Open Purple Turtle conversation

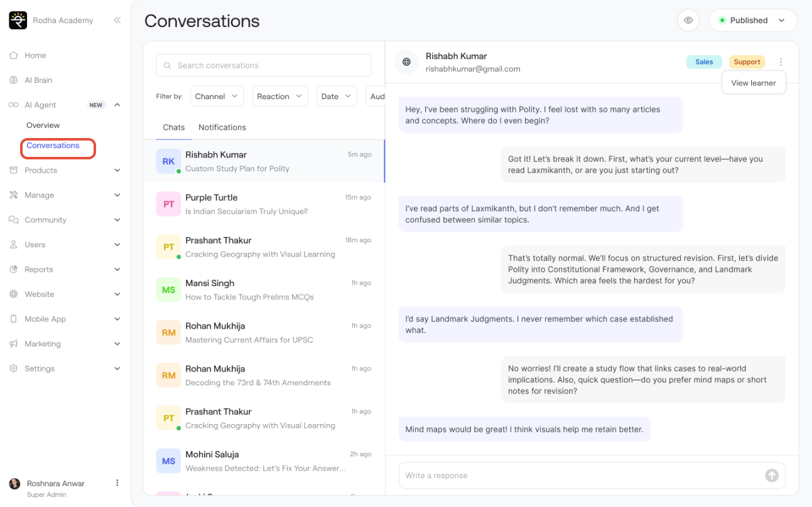[x=264, y=204]
